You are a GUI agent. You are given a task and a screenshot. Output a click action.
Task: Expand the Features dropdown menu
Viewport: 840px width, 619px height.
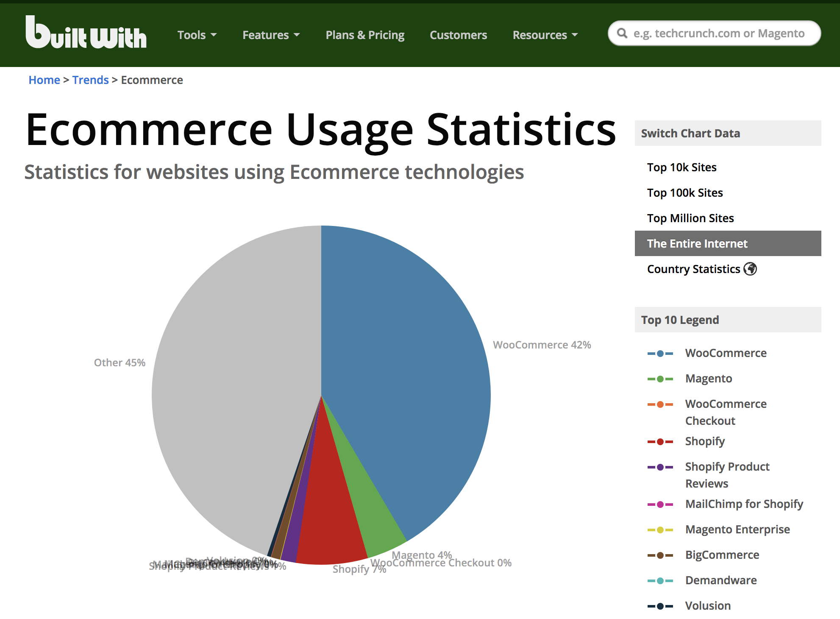click(x=271, y=35)
